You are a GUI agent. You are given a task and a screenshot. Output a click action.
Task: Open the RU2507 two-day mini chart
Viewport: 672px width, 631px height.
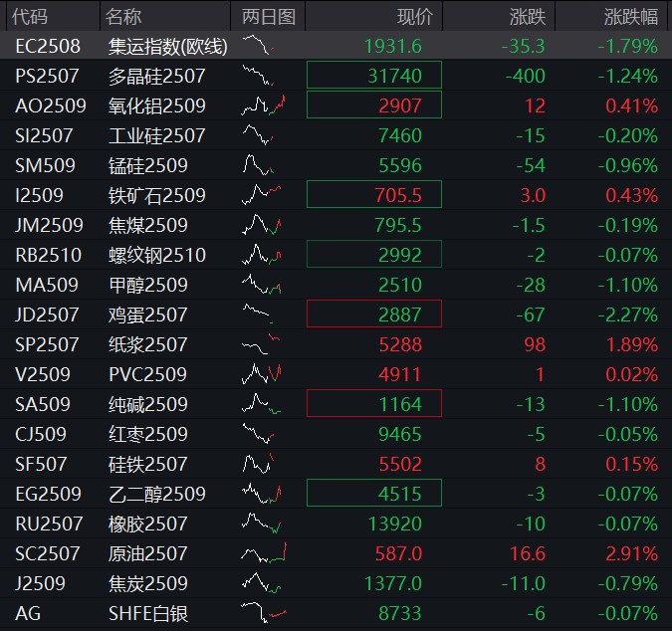pos(262,523)
